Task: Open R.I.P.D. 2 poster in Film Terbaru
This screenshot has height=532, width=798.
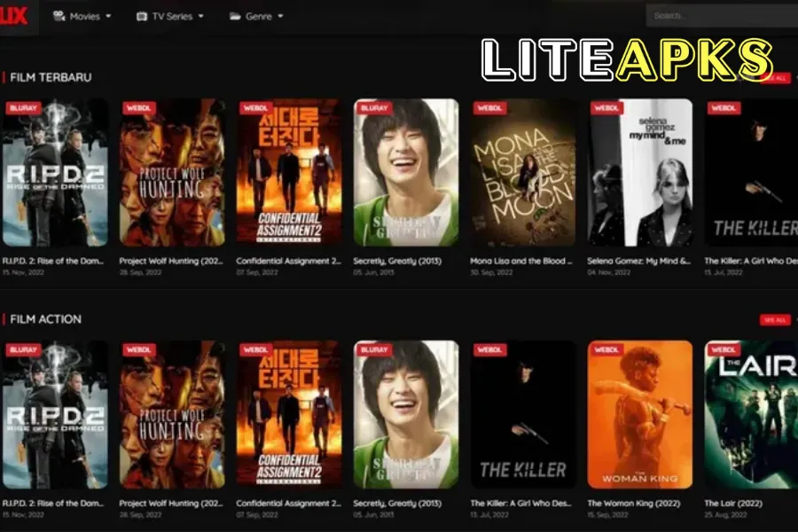Action: [55, 173]
